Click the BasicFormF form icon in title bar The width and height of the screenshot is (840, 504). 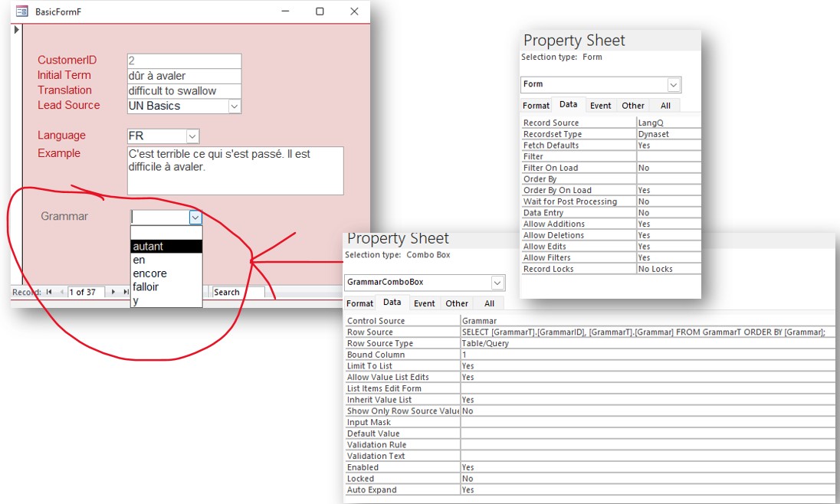point(22,11)
